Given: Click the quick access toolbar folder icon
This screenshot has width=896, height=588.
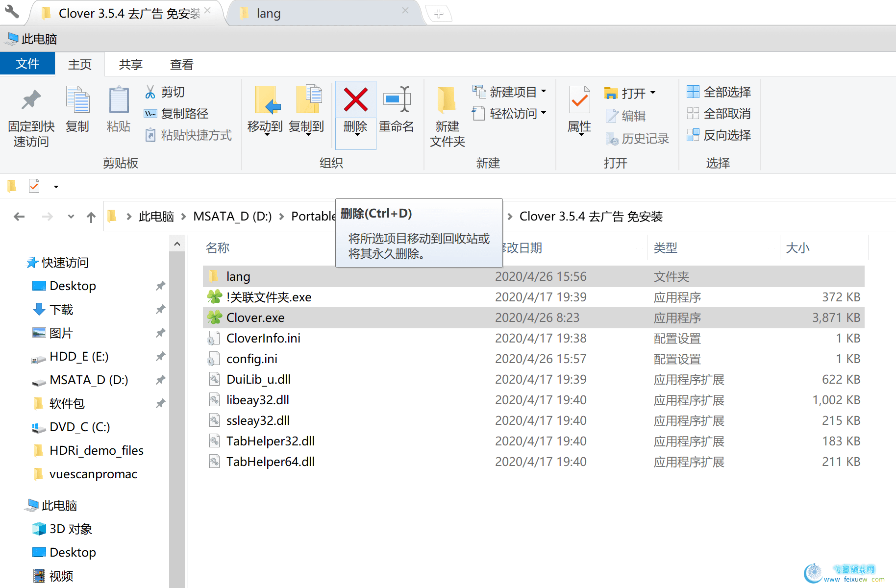Looking at the screenshot, I should click(12, 186).
